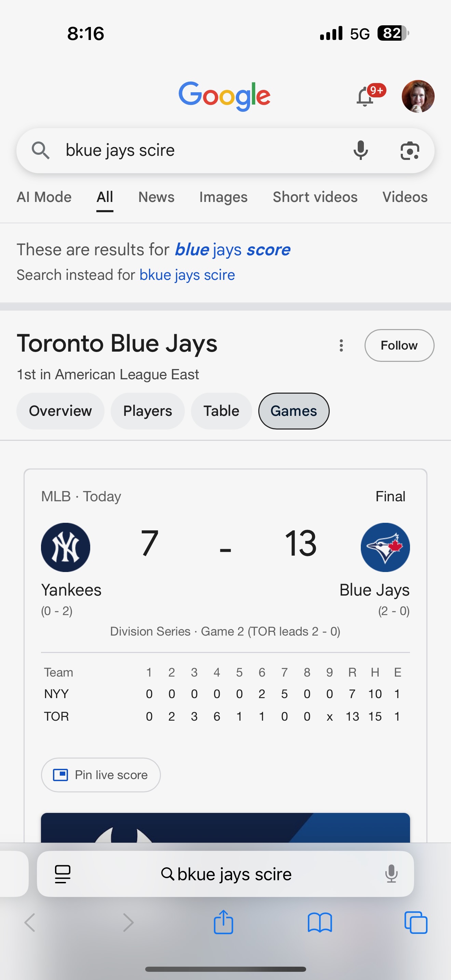Open the Blue Jays three-dot options menu
This screenshot has width=451, height=980.
coord(341,345)
